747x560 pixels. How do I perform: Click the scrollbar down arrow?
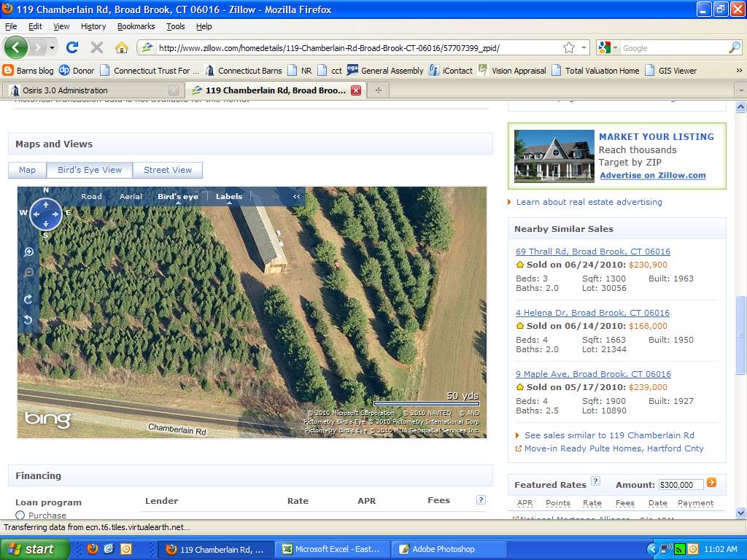click(740, 513)
